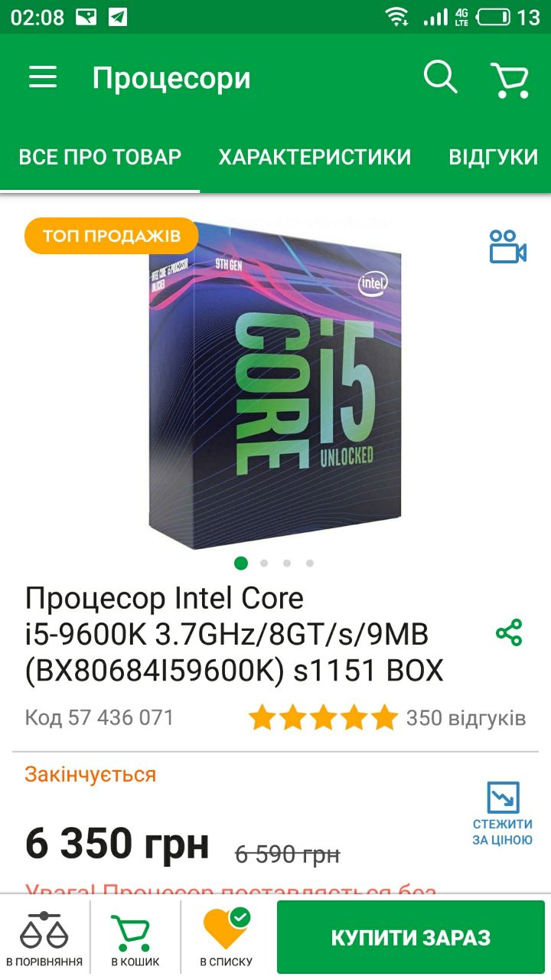
Task: Track price with Стежити за ціною
Action: point(503,814)
